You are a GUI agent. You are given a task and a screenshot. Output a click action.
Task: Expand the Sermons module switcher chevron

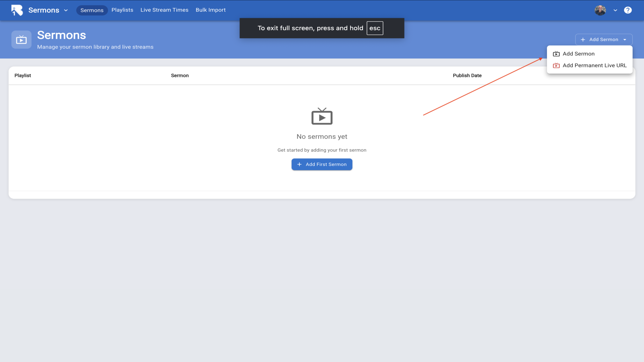(66, 10)
